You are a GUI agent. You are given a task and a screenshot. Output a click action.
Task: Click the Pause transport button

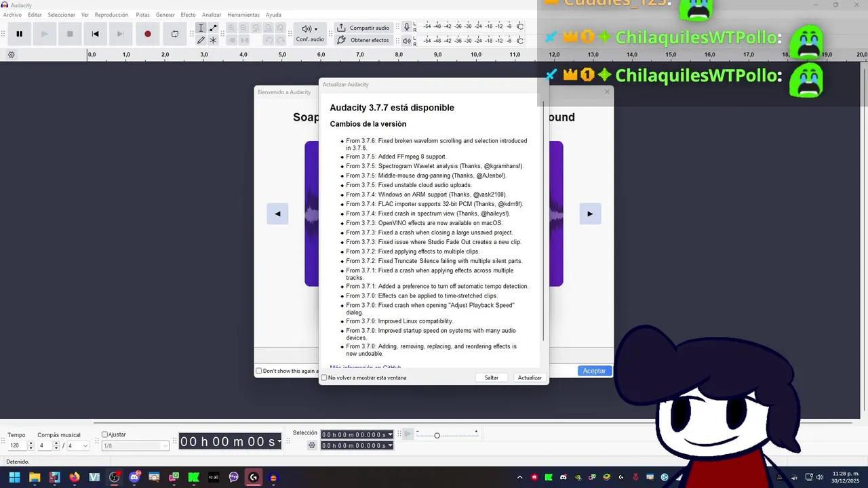point(20,34)
